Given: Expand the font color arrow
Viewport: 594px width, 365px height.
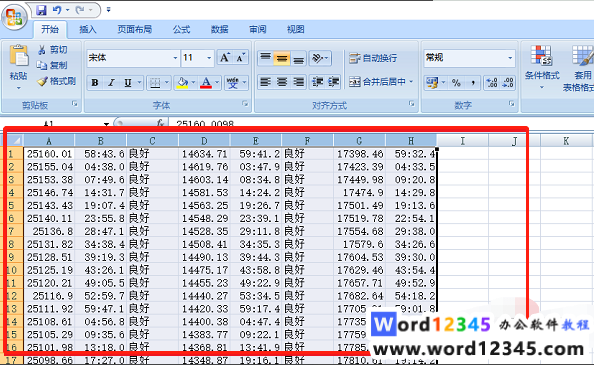Looking at the screenshot, I should click(x=217, y=83).
